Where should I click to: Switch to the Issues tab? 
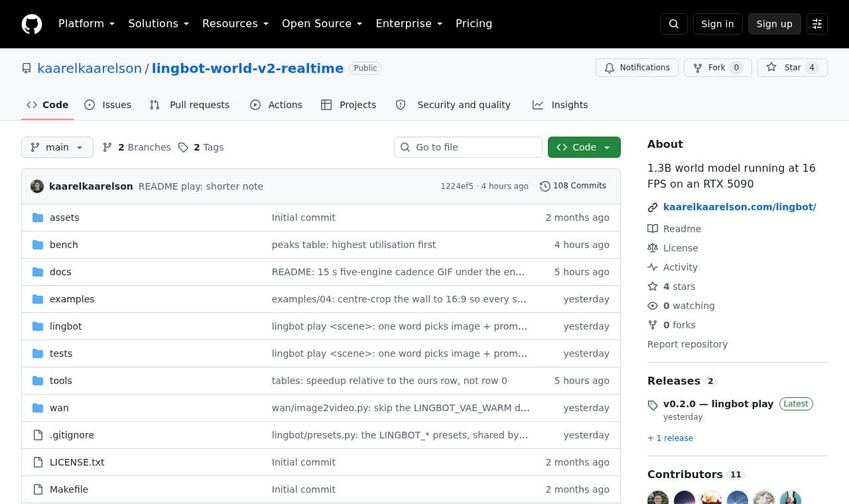click(108, 105)
